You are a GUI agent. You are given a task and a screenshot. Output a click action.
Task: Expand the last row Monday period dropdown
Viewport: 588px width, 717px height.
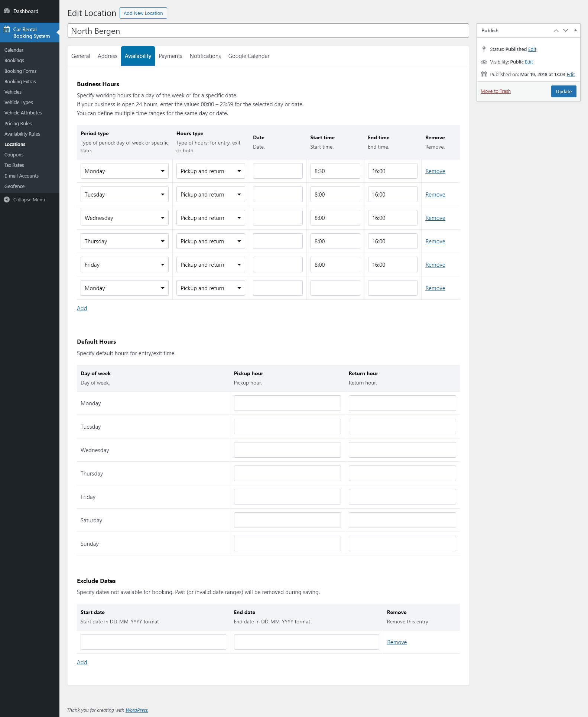(x=124, y=288)
